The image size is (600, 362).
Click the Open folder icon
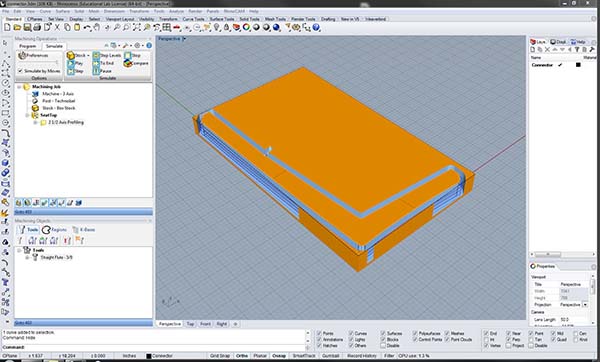pyautogui.click(x=17, y=27)
